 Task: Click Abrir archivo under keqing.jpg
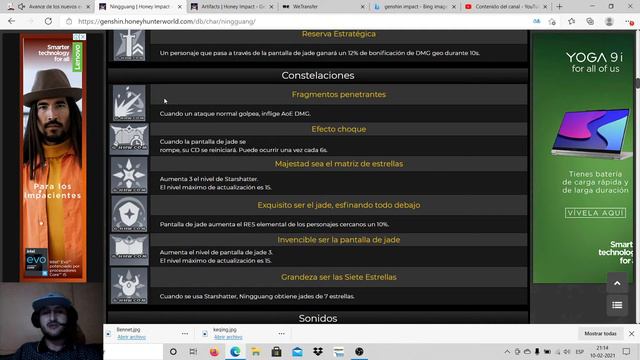tap(228, 337)
